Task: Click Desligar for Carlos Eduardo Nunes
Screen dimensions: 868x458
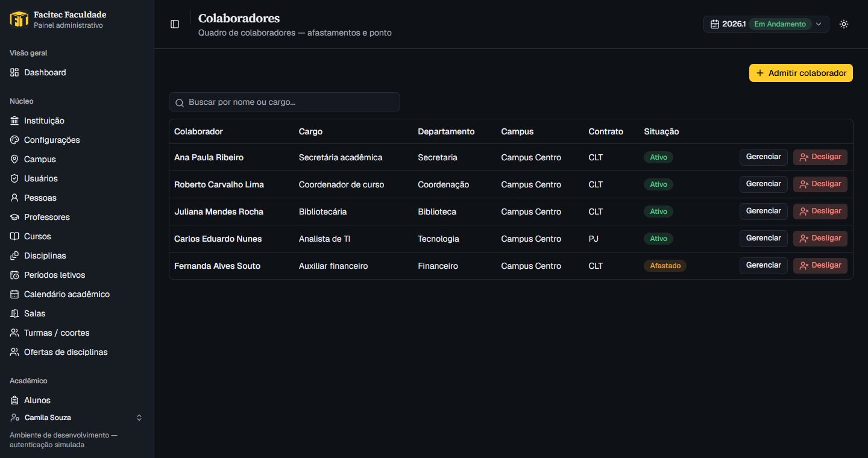Action: [820, 239]
